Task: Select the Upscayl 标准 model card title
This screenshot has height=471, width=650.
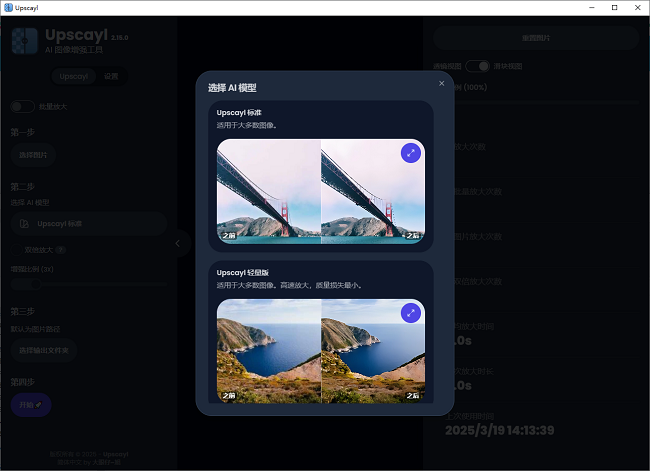Action: pyautogui.click(x=239, y=113)
